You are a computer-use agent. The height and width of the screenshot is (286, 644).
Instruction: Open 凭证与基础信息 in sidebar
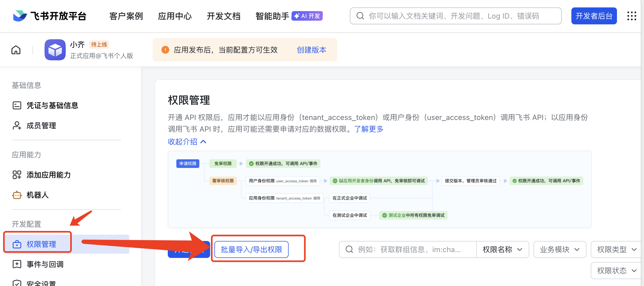click(x=52, y=105)
